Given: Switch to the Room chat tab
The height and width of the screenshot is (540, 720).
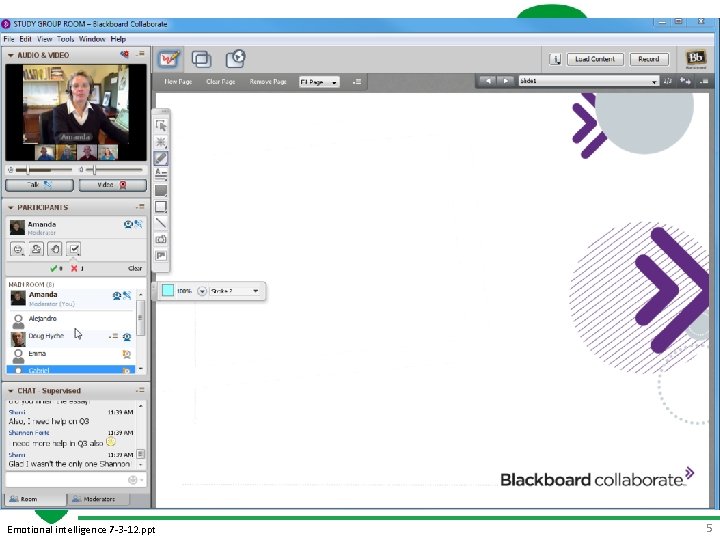Looking at the screenshot, I should click(35, 499).
